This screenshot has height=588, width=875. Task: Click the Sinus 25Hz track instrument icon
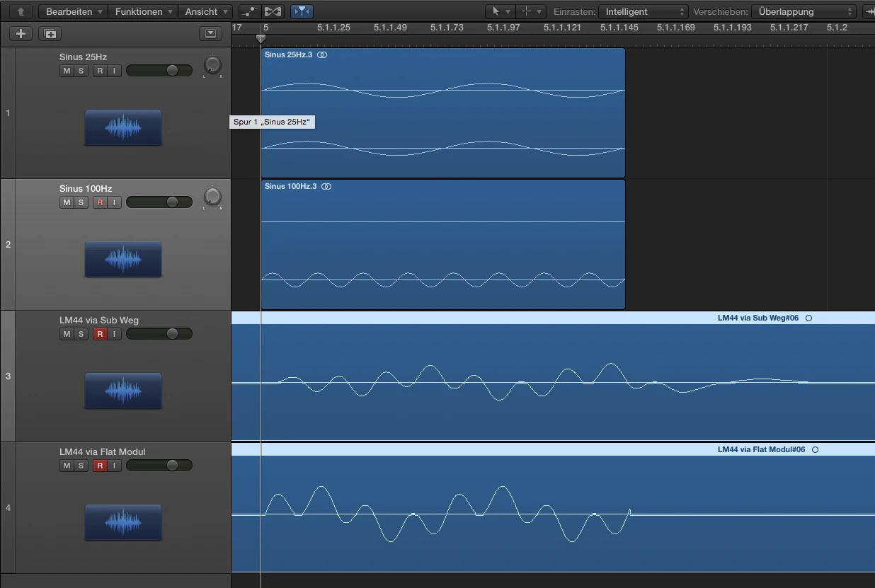coord(122,127)
